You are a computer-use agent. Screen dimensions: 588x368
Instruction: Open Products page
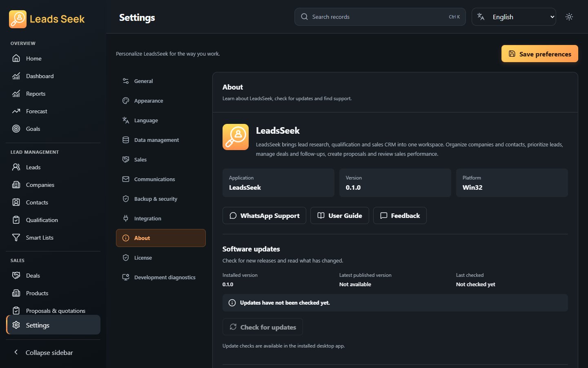coord(53,293)
